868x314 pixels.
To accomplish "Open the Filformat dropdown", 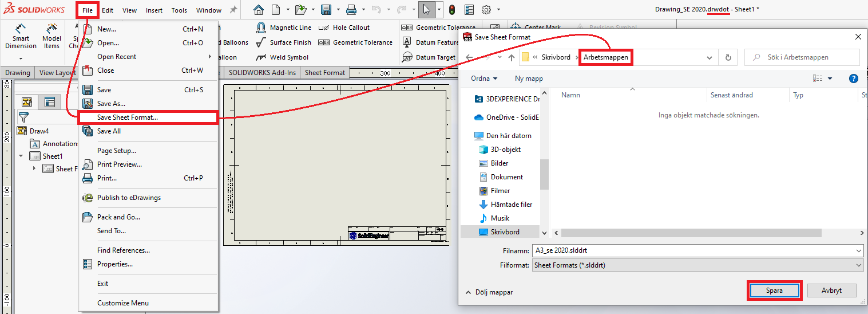I will click(x=697, y=265).
